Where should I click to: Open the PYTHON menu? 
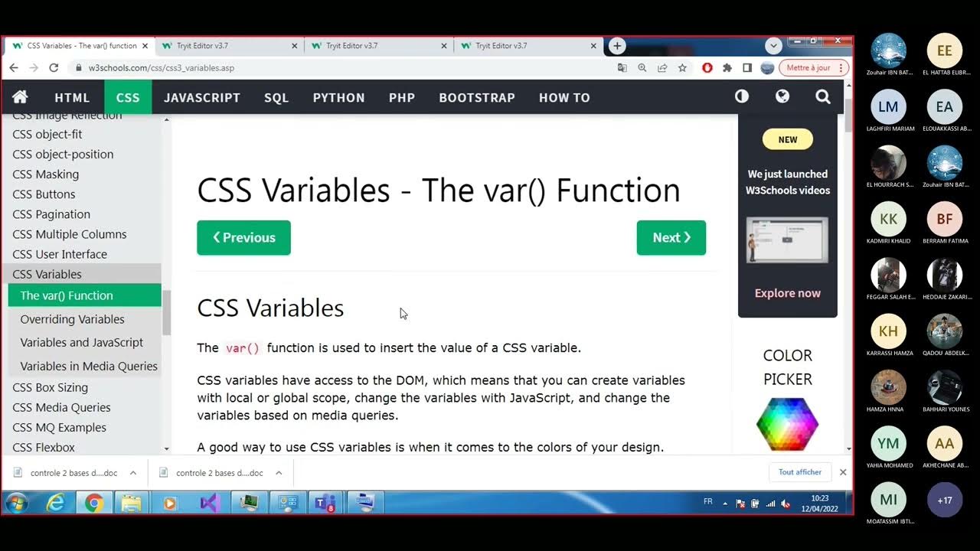click(338, 97)
